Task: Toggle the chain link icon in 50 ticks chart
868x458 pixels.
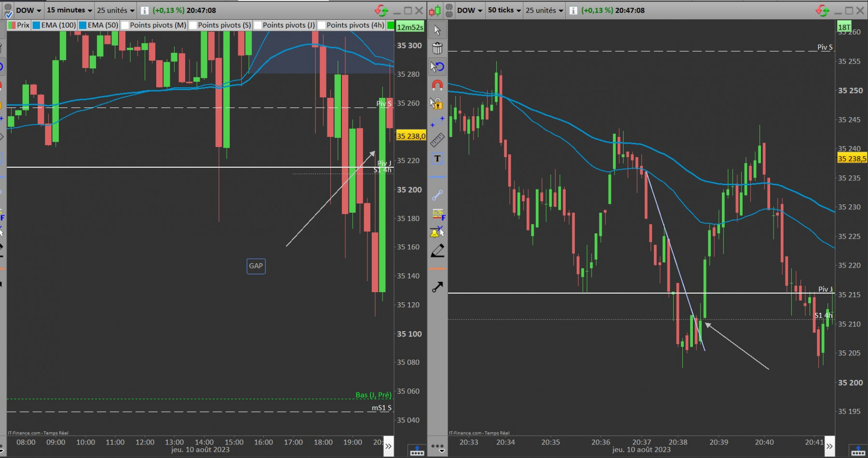Action: (x=449, y=10)
